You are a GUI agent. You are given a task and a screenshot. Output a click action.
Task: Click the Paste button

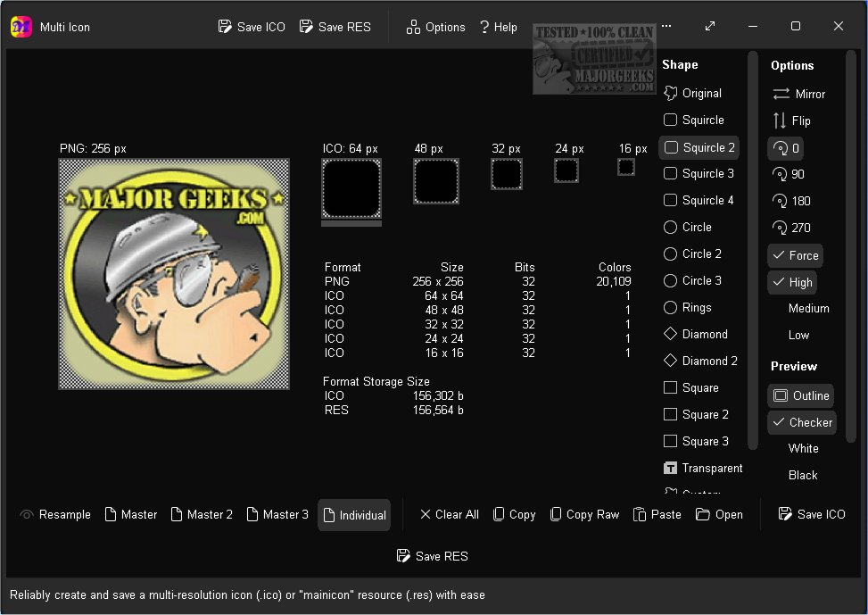(657, 514)
